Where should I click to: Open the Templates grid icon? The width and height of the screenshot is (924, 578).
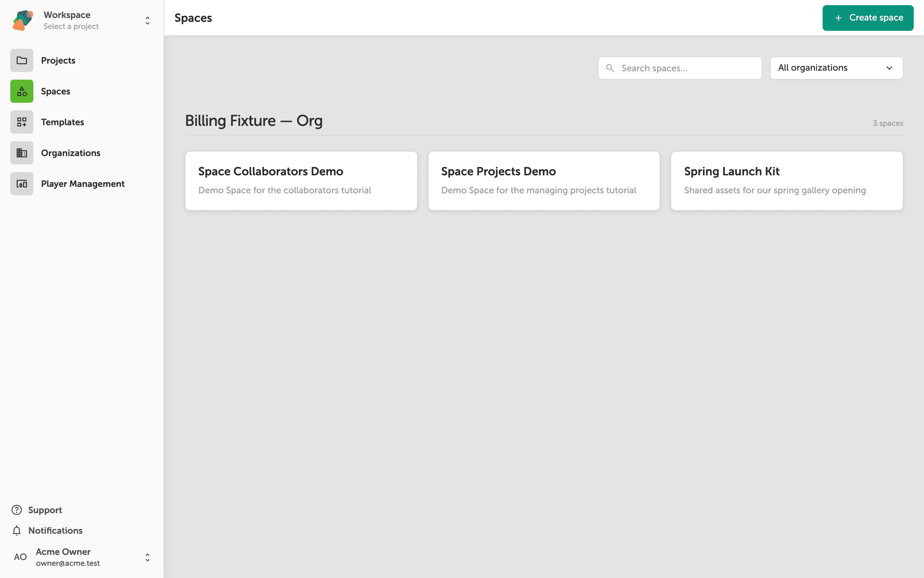pyautogui.click(x=22, y=122)
